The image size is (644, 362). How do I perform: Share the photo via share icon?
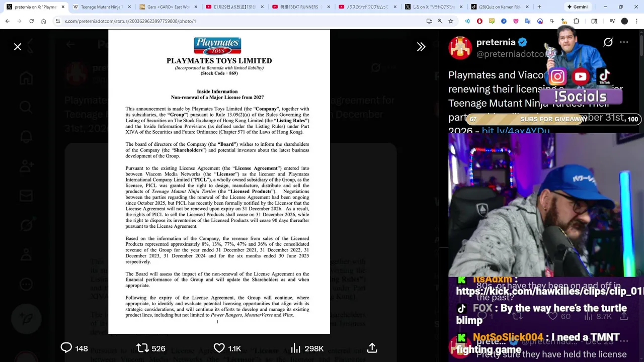point(372,348)
